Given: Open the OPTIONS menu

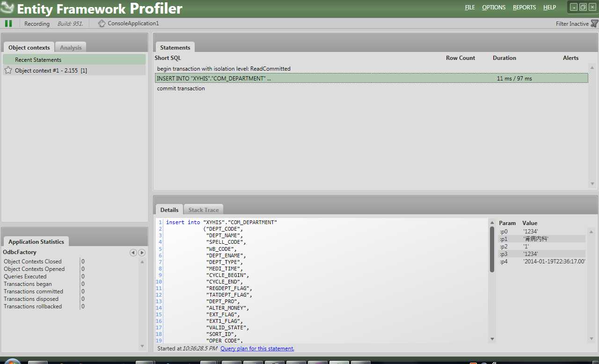Looking at the screenshot, I should (x=494, y=7).
